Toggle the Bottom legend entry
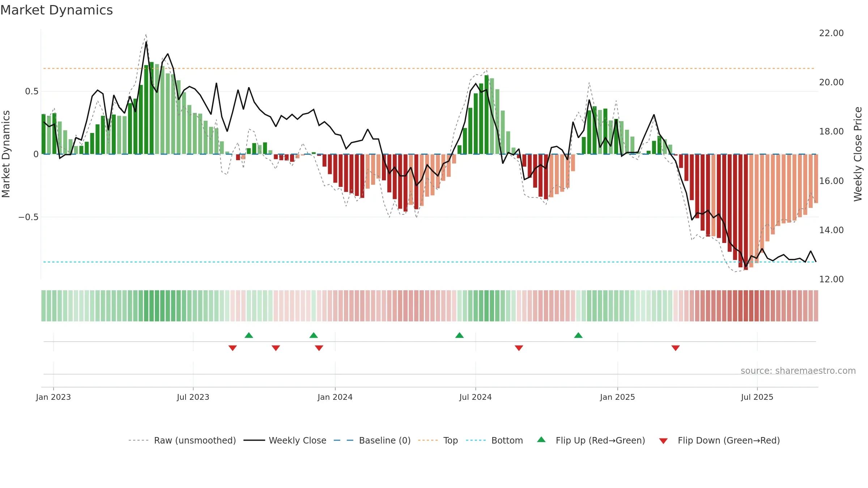The image size is (868, 488). click(x=494, y=440)
